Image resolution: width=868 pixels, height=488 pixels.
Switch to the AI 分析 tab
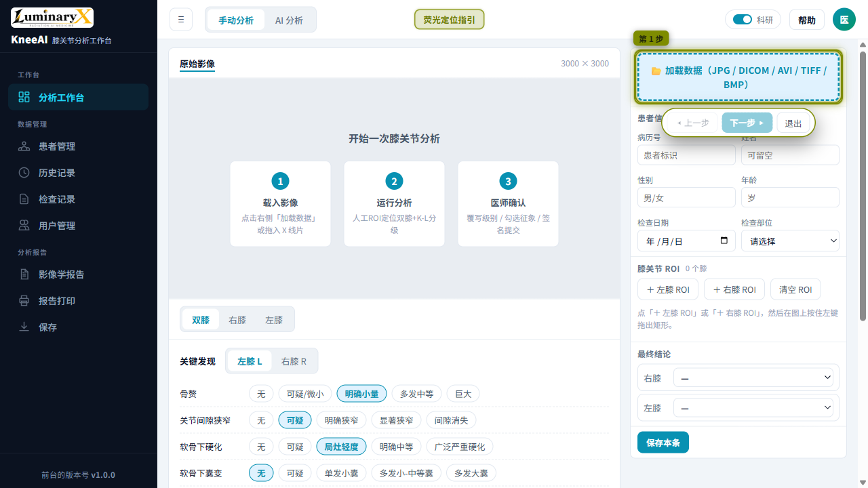[x=289, y=20]
